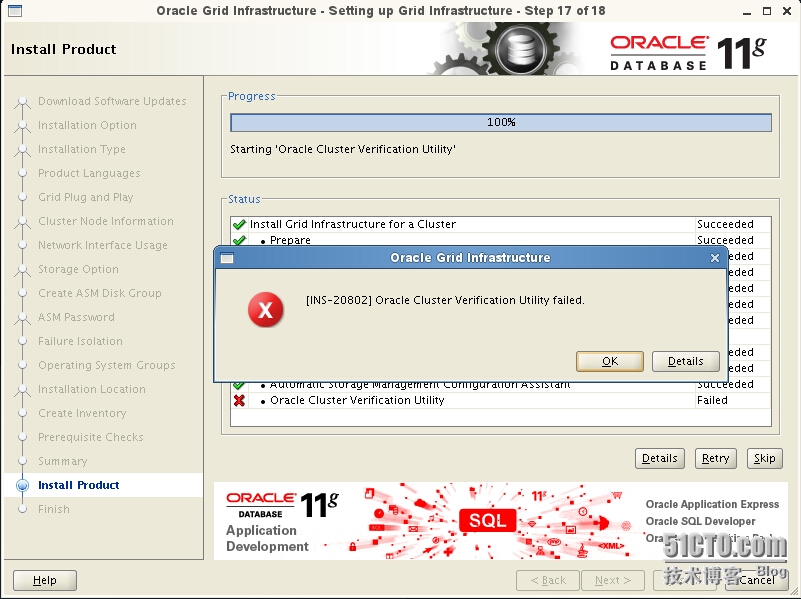
Task: Click the red error X icon
Action: (266, 310)
